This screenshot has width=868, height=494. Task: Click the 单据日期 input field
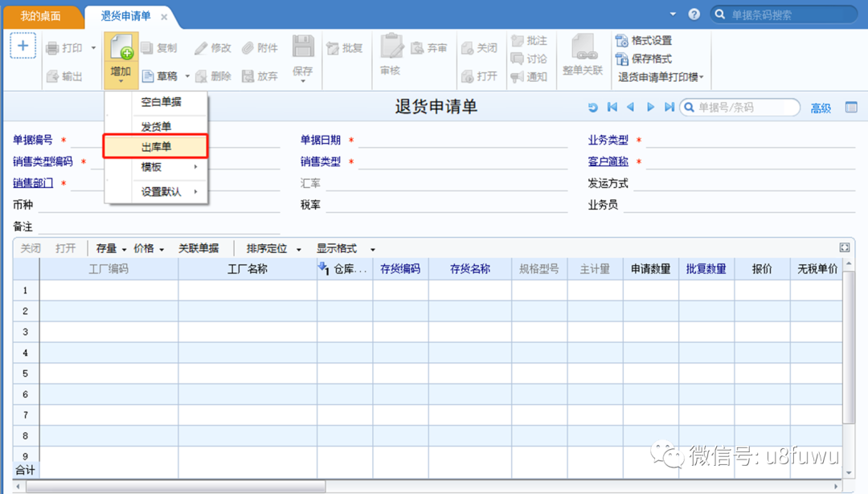click(464, 140)
